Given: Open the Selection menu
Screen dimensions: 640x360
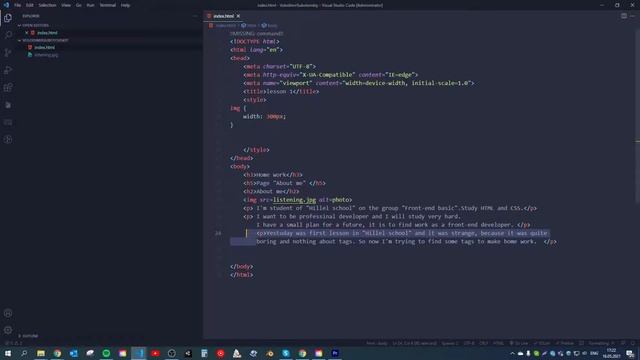Looking at the screenshot, I should pos(47,5).
